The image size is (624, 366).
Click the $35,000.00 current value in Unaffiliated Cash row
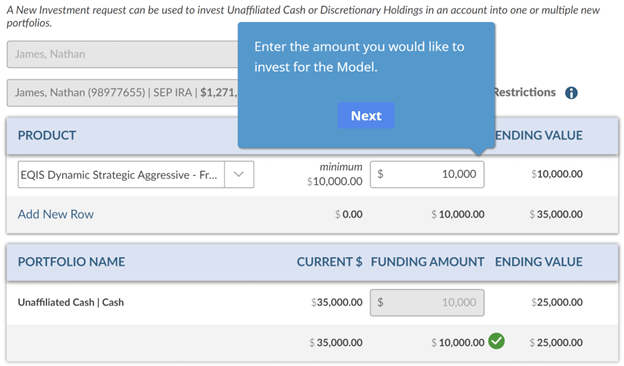click(x=337, y=302)
